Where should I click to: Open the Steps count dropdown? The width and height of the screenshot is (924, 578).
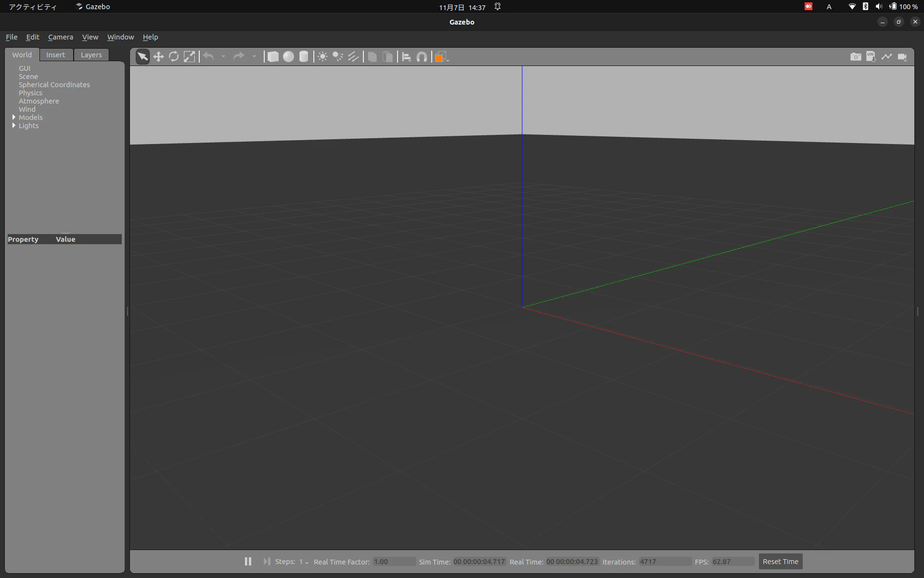304,562
